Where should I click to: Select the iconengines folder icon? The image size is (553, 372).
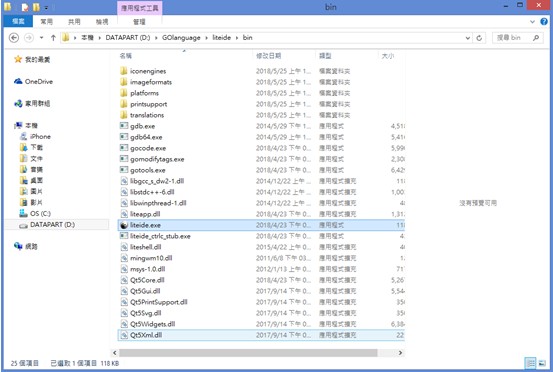[x=123, y=71]
